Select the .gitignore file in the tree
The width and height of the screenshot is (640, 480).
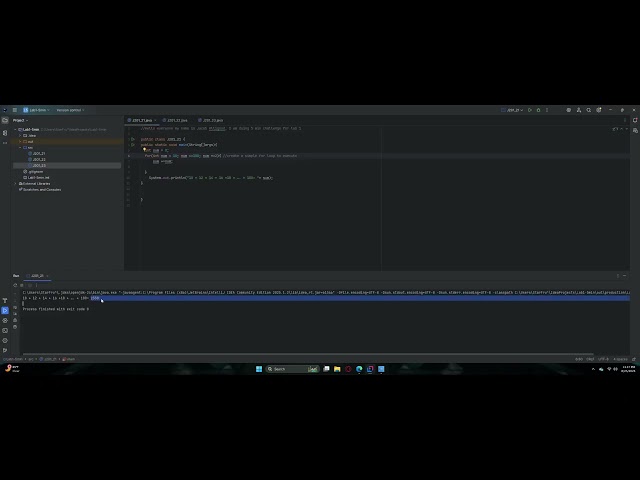(x=33, y=172)
